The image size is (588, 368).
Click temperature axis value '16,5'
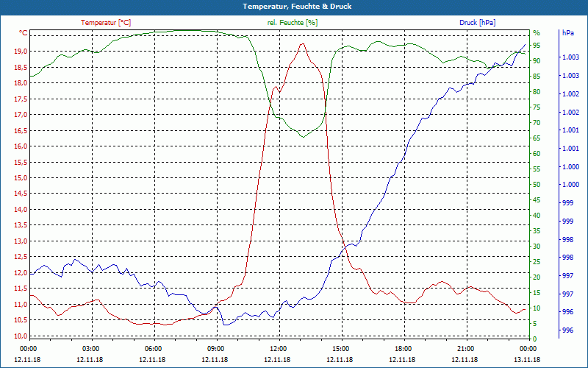point(21,131)
